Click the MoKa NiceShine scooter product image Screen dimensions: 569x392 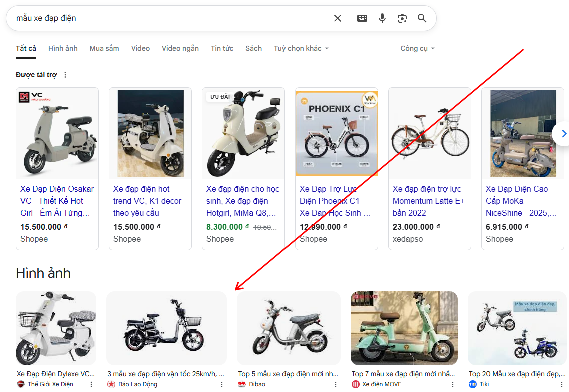pyautogui.click(x=523, y=134)
